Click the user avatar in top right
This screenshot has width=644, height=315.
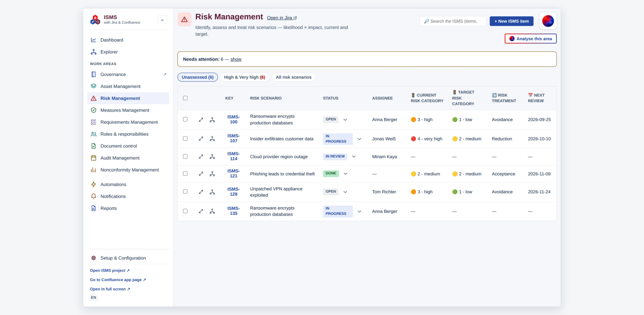548,21
